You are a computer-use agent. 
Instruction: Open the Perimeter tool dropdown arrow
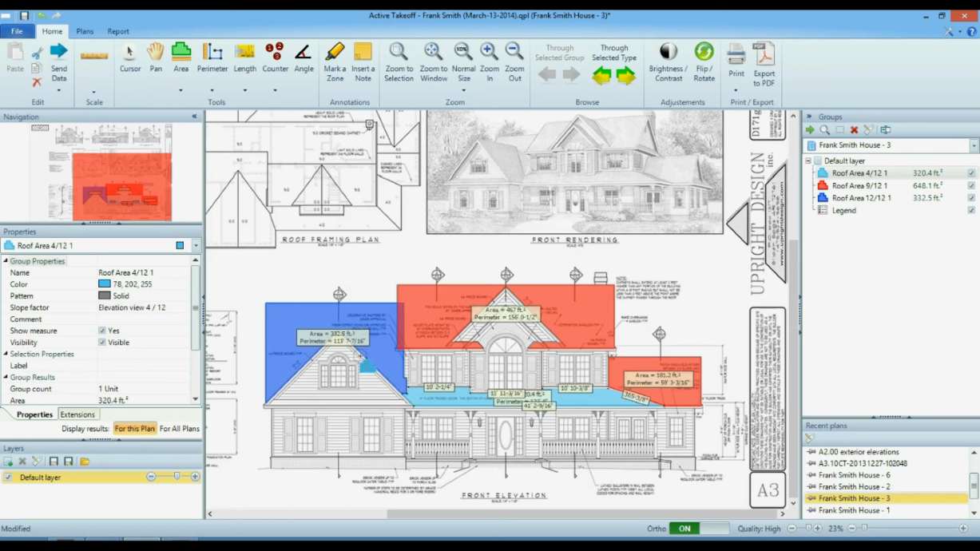(212, 90)
